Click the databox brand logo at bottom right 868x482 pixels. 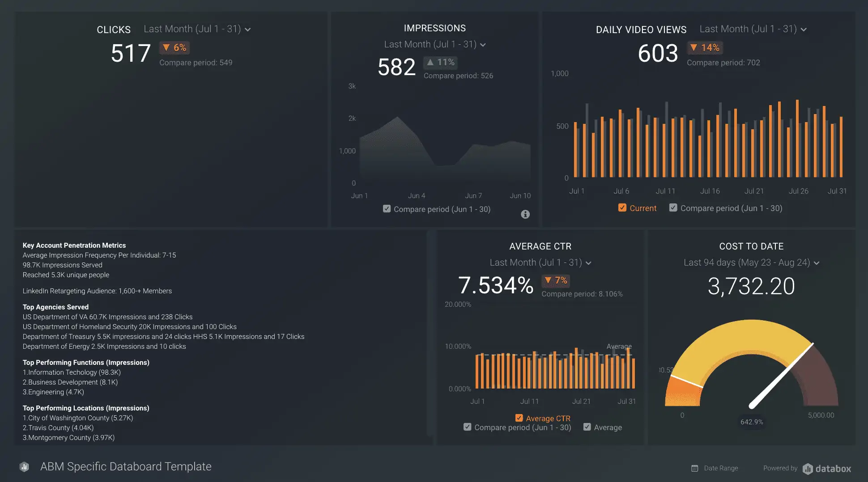click(x=827, y=468)
